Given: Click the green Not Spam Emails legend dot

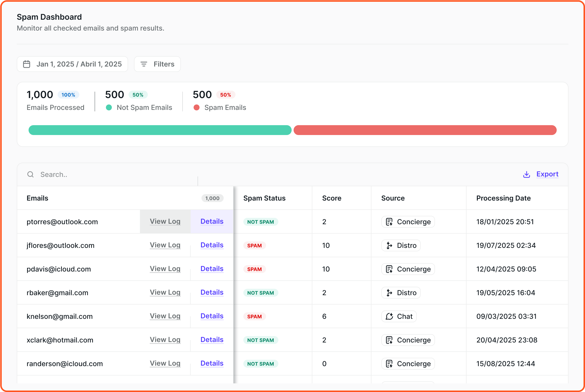Looking at the screenshot, I should [109, 107].
